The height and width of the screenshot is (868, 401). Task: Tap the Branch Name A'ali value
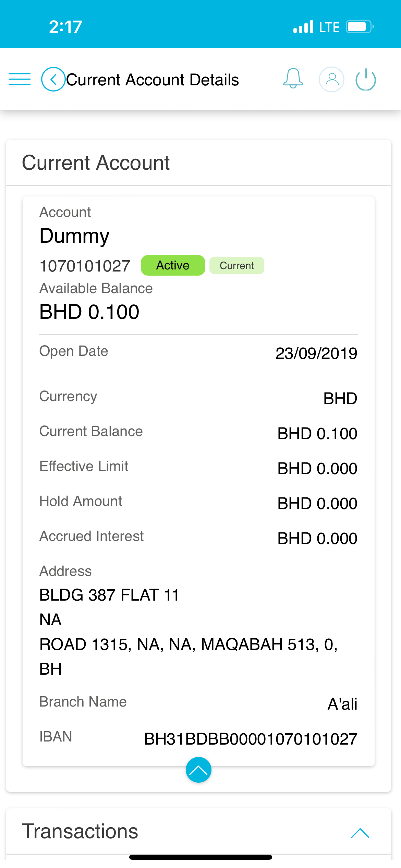[x=342, y=704]
